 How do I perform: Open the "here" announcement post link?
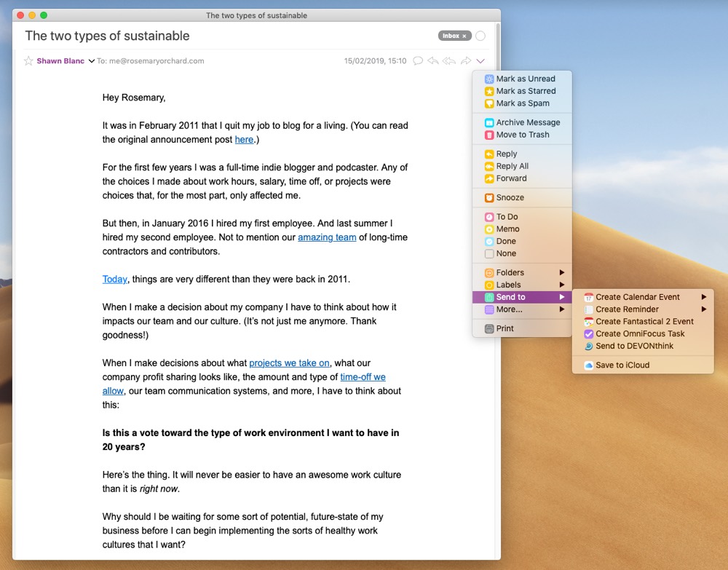point(244,140)
